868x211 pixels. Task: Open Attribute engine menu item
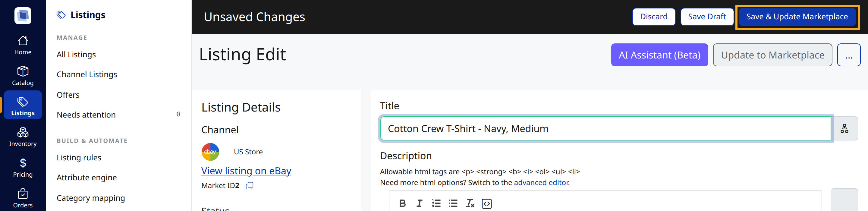click(x=86, y=178)
